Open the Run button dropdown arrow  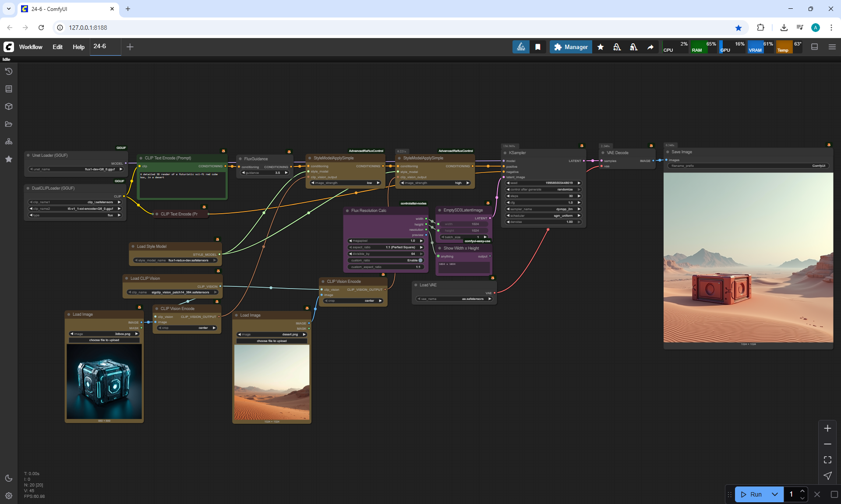pyautogui.click(x=774, y=494)
